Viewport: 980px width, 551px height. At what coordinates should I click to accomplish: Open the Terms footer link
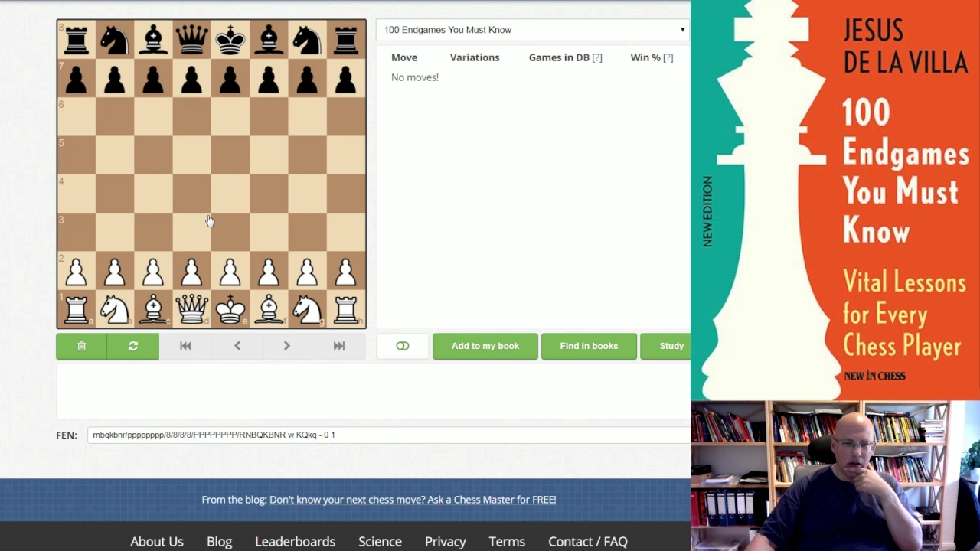[x=507, y=541]
